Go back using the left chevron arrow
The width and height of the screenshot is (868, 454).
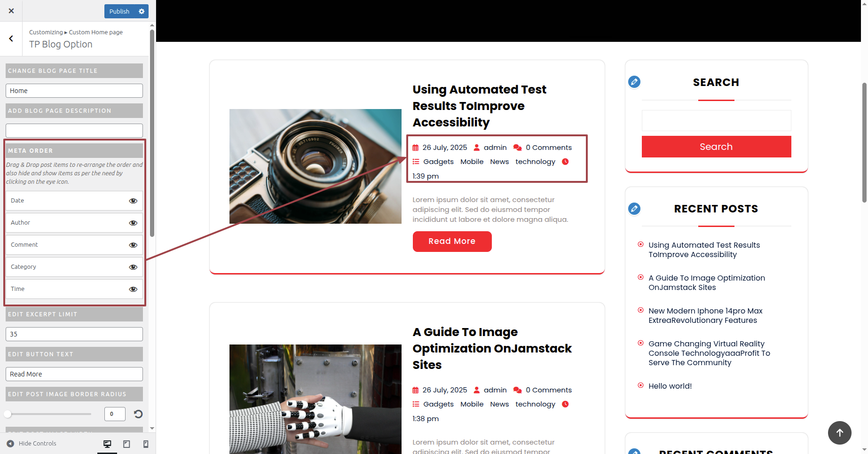coord(11,39)
